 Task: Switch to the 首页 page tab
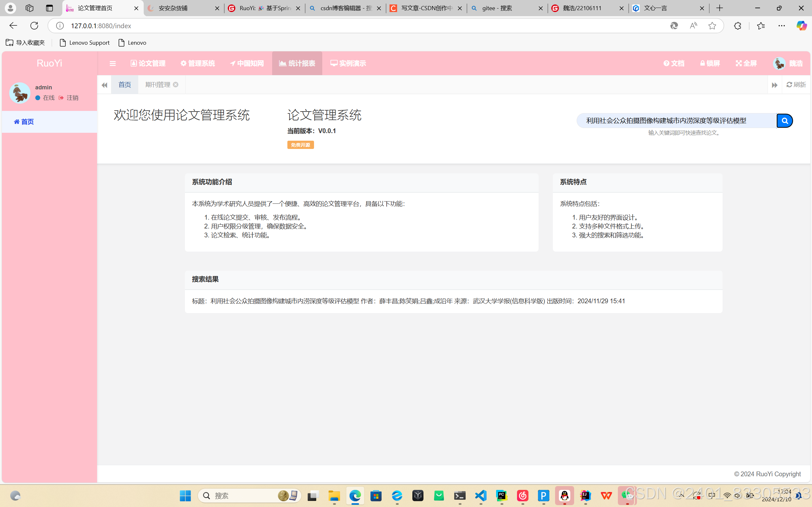(124, 85)
